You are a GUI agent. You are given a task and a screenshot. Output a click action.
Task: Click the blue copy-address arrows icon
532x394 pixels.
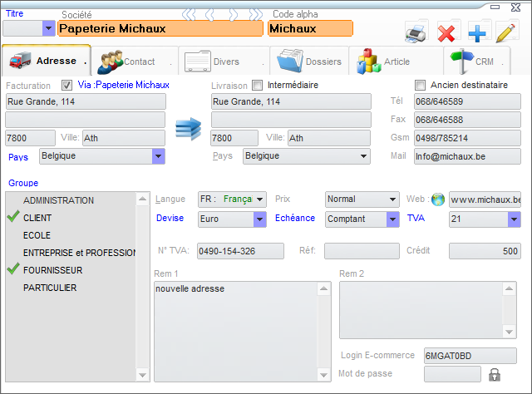189,130
